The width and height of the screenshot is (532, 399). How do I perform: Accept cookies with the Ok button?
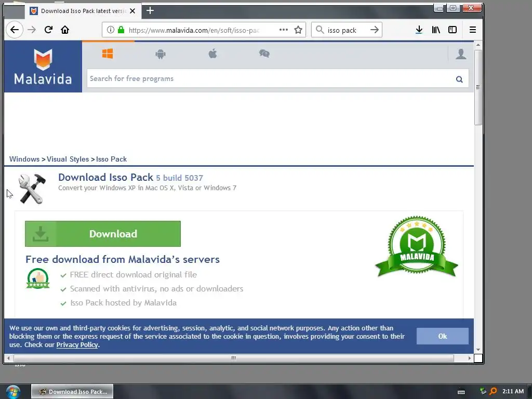point(443,336)
